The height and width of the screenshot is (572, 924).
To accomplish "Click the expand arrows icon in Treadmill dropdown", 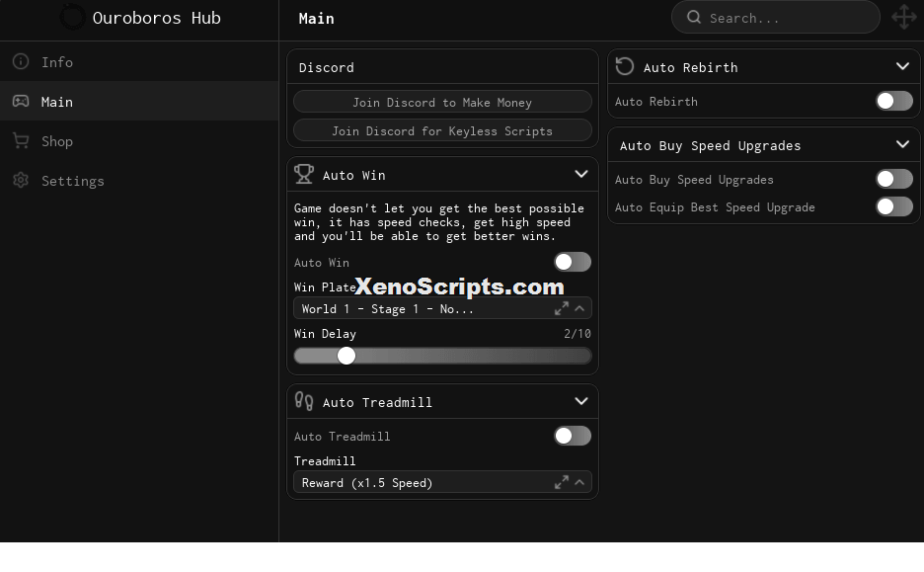I will [562, 482].
